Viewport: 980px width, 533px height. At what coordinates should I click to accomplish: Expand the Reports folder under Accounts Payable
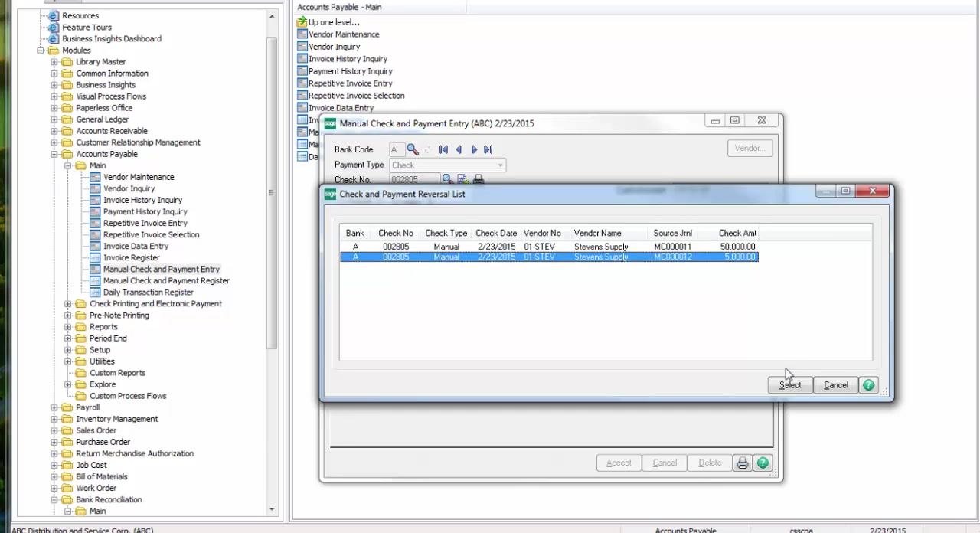[x=68, y=327]
